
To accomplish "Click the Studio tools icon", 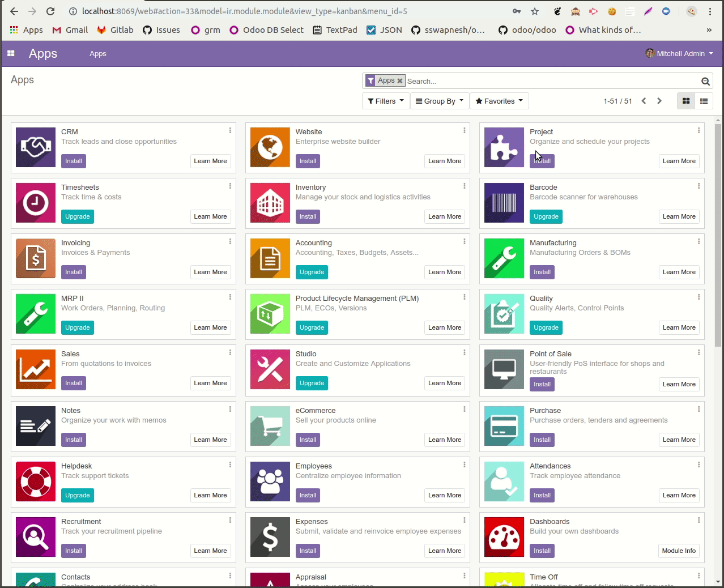I will pos(270,369).
